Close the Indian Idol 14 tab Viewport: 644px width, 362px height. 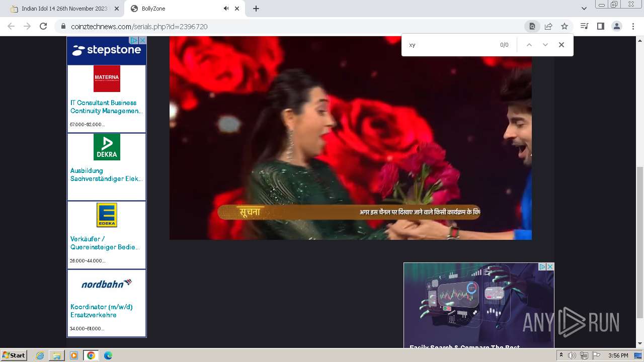116,9
